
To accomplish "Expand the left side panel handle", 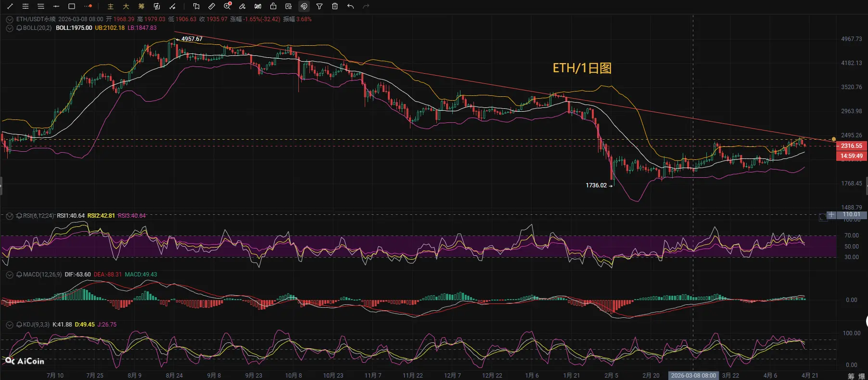I will tap(1, 185).
